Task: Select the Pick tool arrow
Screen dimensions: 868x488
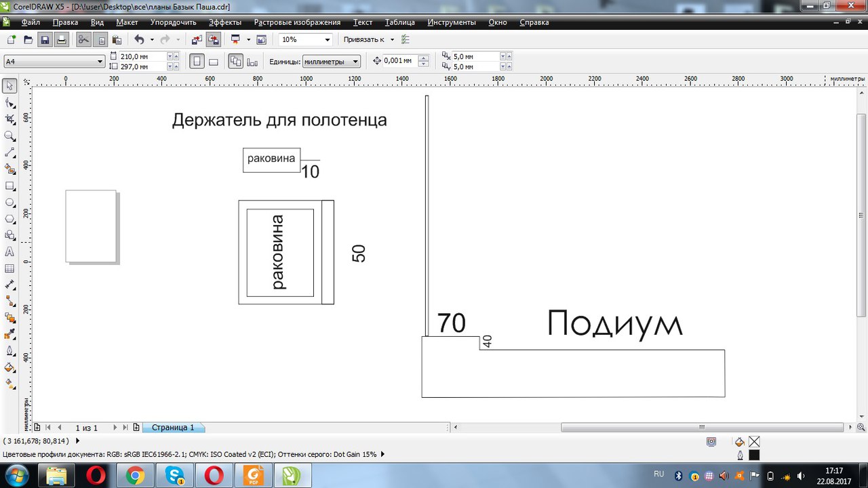Action: [x=9, y=86]
